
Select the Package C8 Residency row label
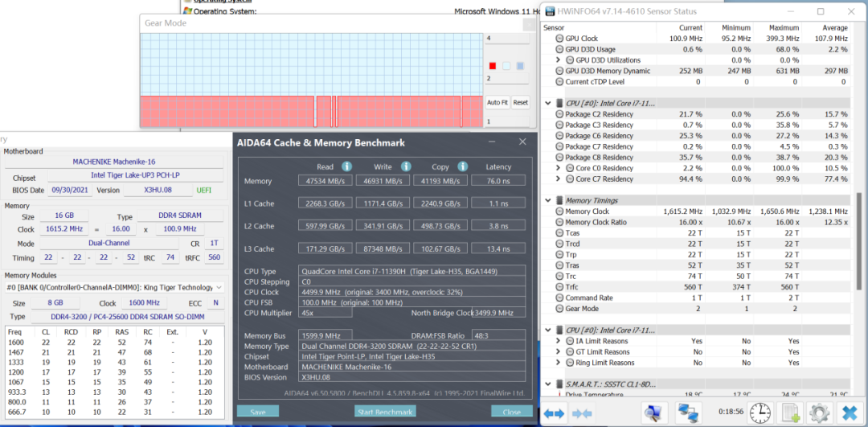click(599, 158)
